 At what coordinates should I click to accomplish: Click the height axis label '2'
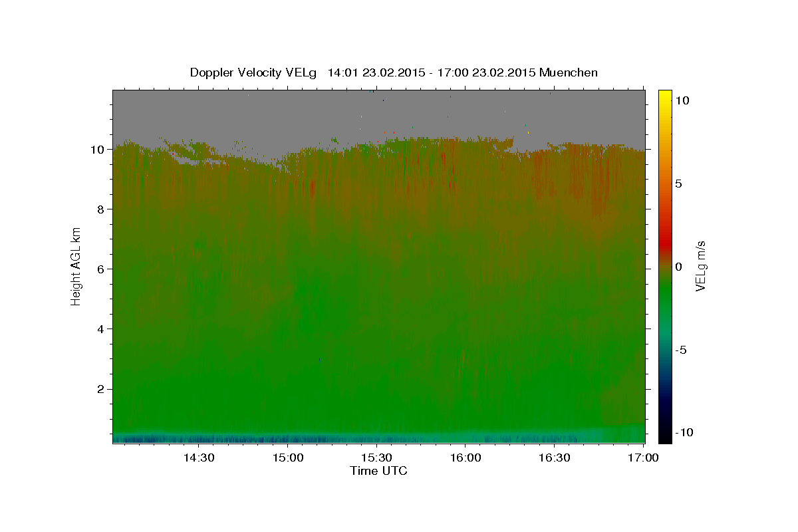tap(102, 389)
